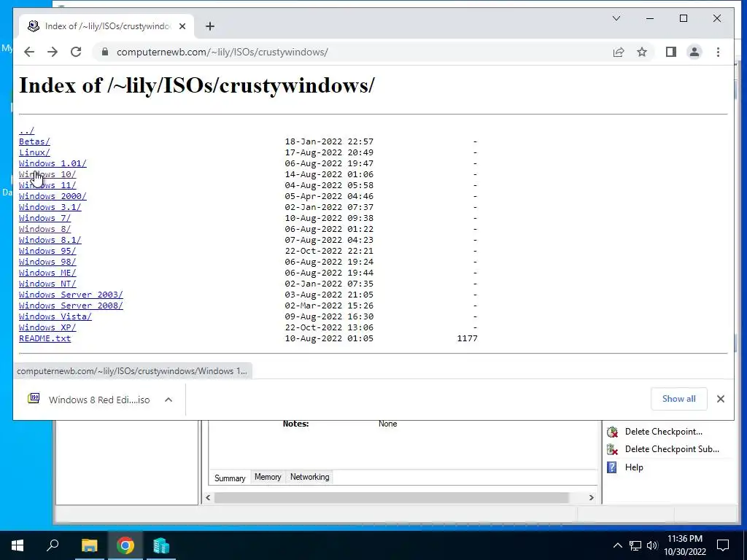View site security lock info

coord(105,52)
